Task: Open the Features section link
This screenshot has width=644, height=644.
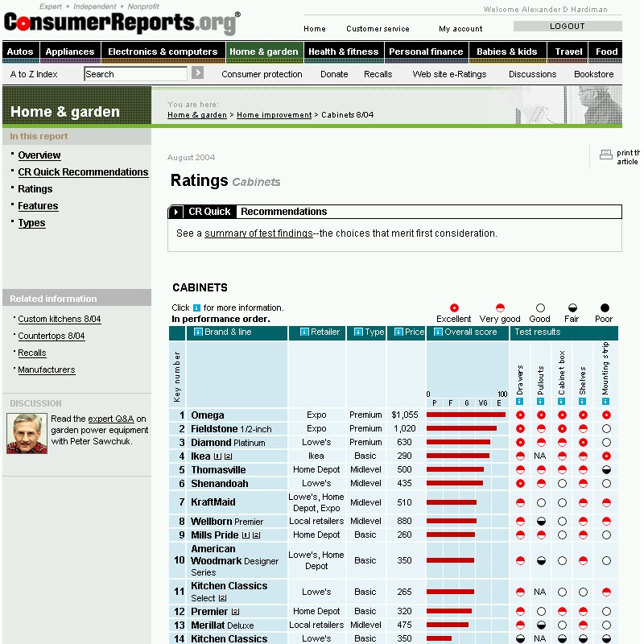Action: [x=38, y=206]
